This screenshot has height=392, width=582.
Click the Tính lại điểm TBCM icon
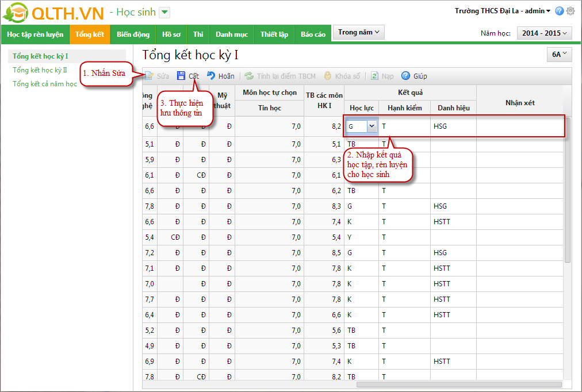249,76
